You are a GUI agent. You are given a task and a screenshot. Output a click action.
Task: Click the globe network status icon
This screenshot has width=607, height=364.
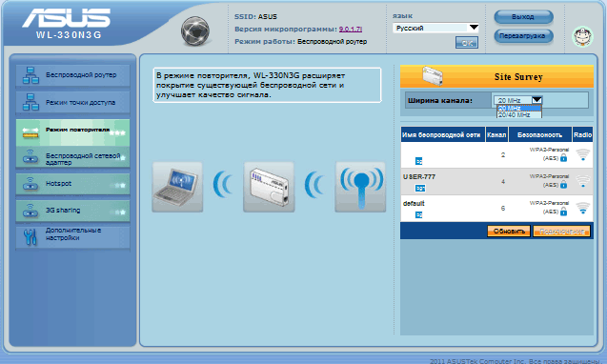coord(195,31)
